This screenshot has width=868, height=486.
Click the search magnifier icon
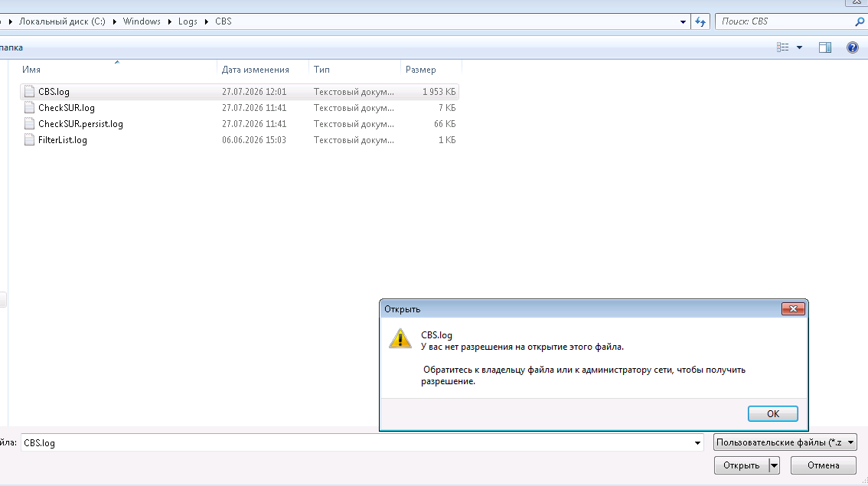859,21
